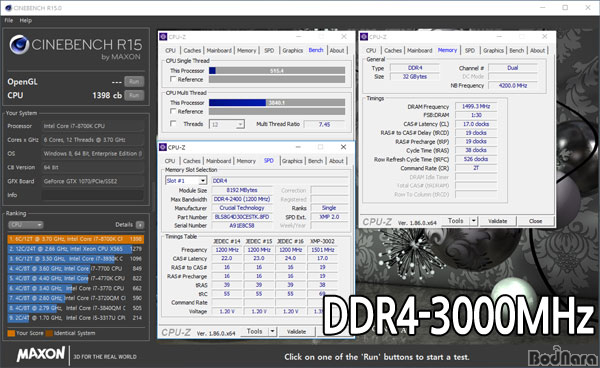Screen dimensions: 600x368
Task: Open the File menu in Cinebench
Action: [x=8, y=20]
